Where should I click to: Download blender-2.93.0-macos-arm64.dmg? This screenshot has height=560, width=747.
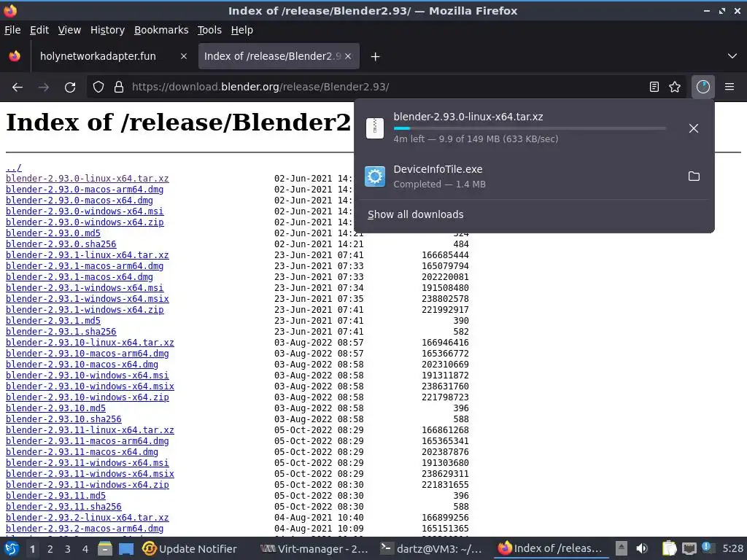point(85,190)
